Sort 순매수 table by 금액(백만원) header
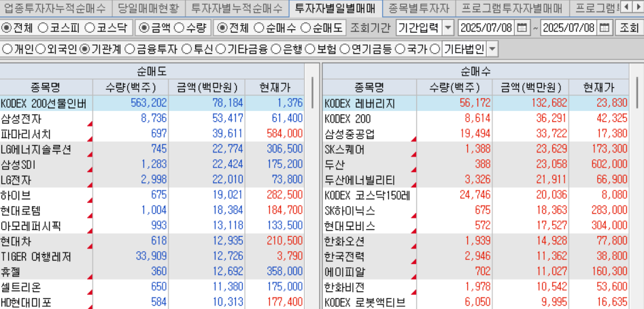The image size is (644, 309). coord(530,87)
